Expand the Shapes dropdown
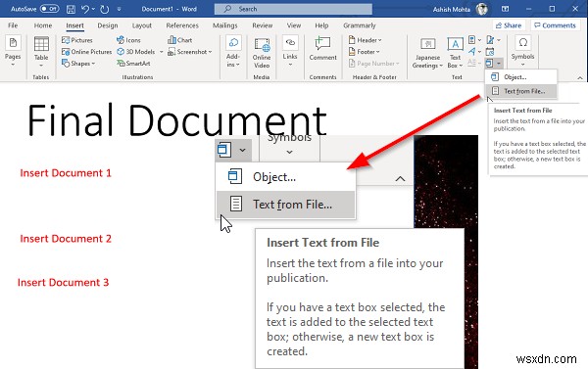588x369 pixels. point(93,64)
